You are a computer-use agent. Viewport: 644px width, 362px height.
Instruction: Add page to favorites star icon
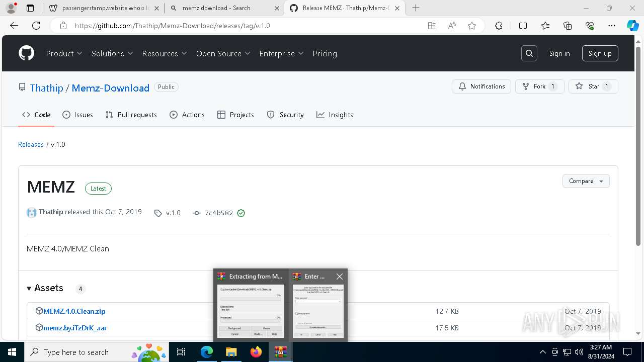[472, 26]
